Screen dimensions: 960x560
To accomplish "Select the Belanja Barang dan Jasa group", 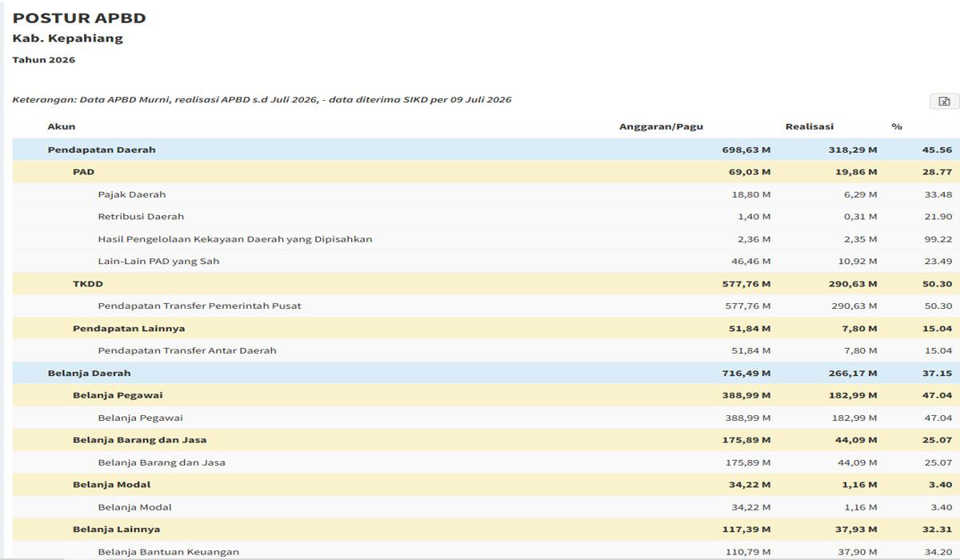I will (486, 440).
